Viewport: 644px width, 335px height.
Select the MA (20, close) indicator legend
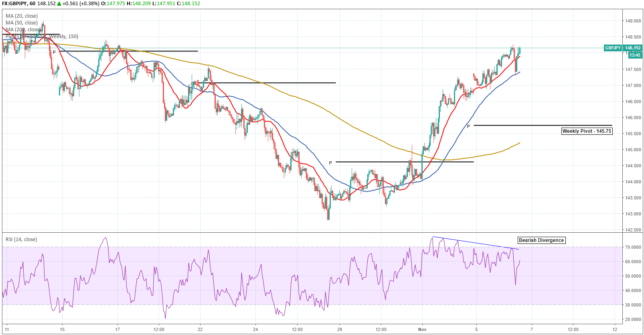coord(22,16)
